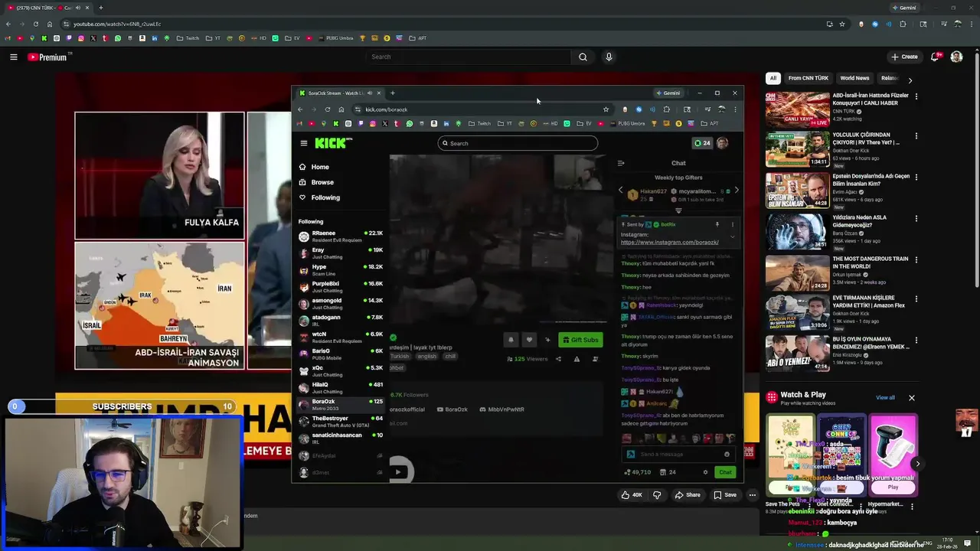
Task: Open the Instagram link in pinned chat message
Action: click(x=669, y=243)
